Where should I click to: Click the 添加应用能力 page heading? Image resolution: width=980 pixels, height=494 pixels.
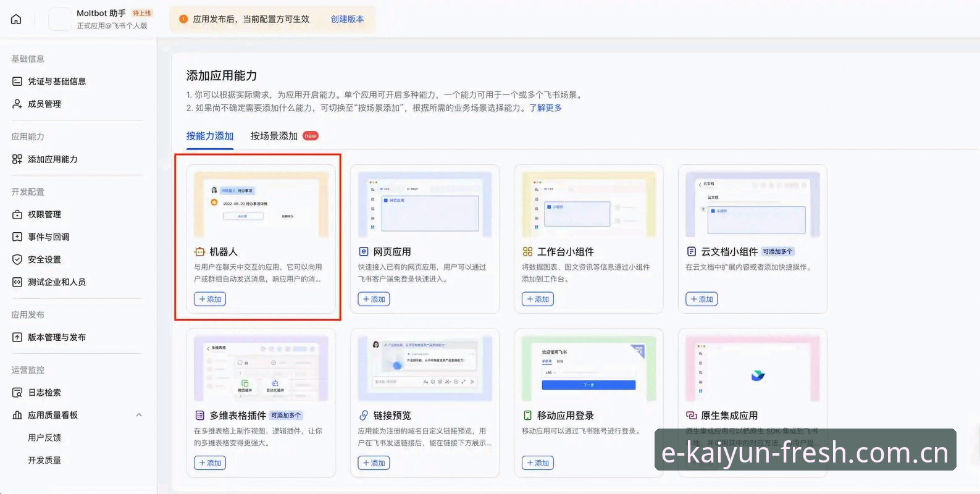tap(222, 75)
